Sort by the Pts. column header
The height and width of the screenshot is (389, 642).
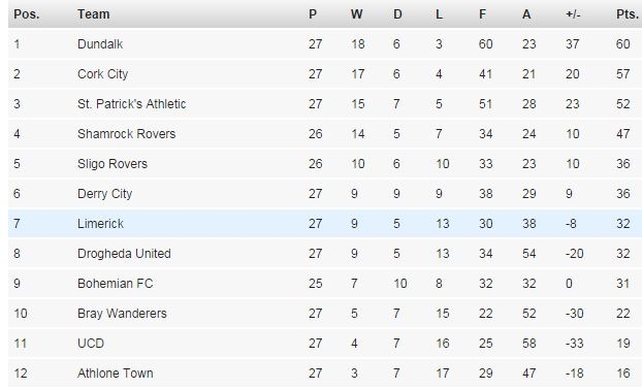[x=627, y=14]
